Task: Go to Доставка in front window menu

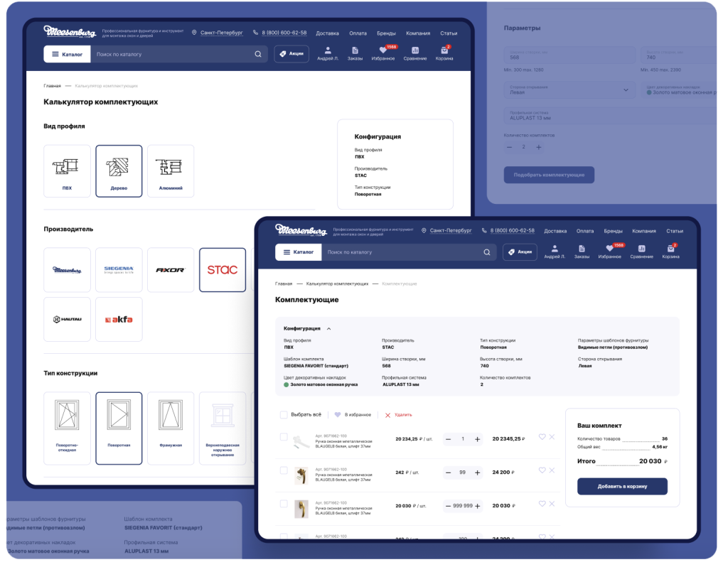Action: point(555,231)
